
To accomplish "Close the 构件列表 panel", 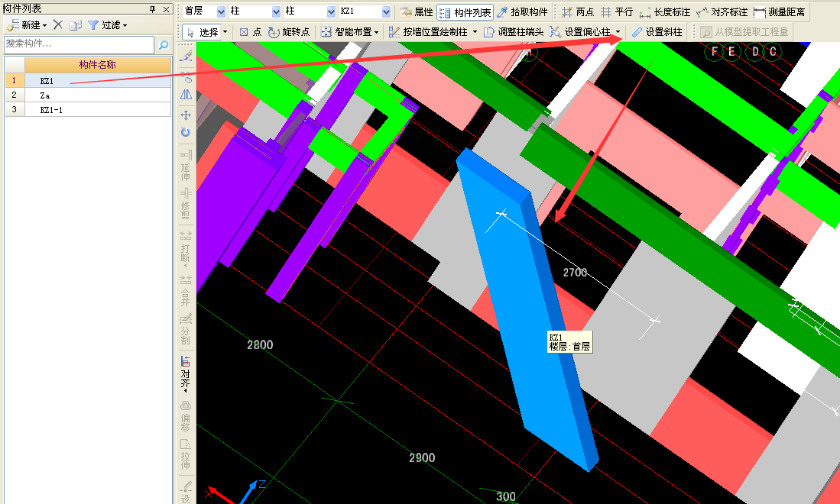I will click(166, 9).
